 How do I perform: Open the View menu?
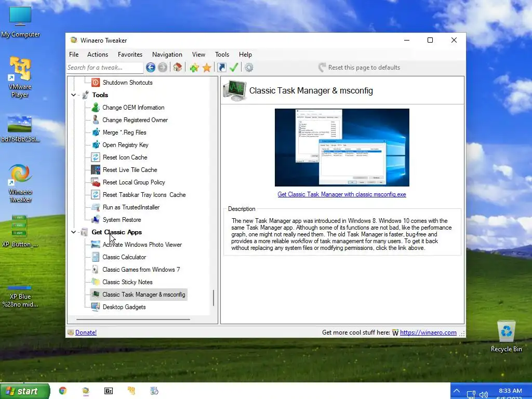coord(198,54)
